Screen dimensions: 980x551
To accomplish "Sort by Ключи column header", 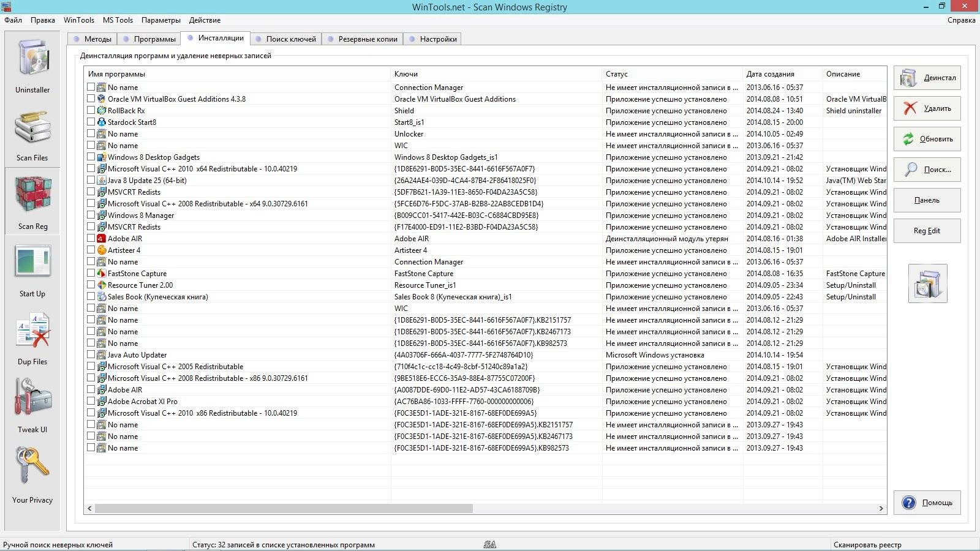I will click(x=496, y=74).
